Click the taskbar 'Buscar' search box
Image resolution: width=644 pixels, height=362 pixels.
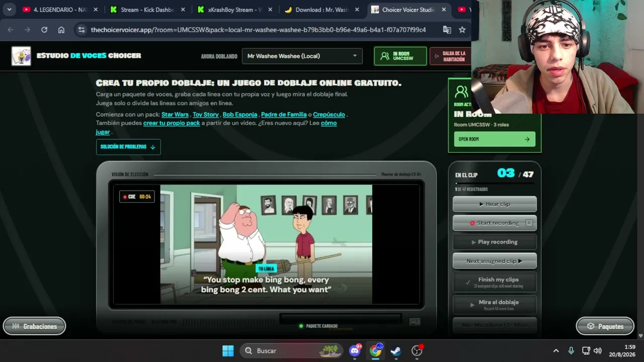pyautogui.click(x=291, y=351)
